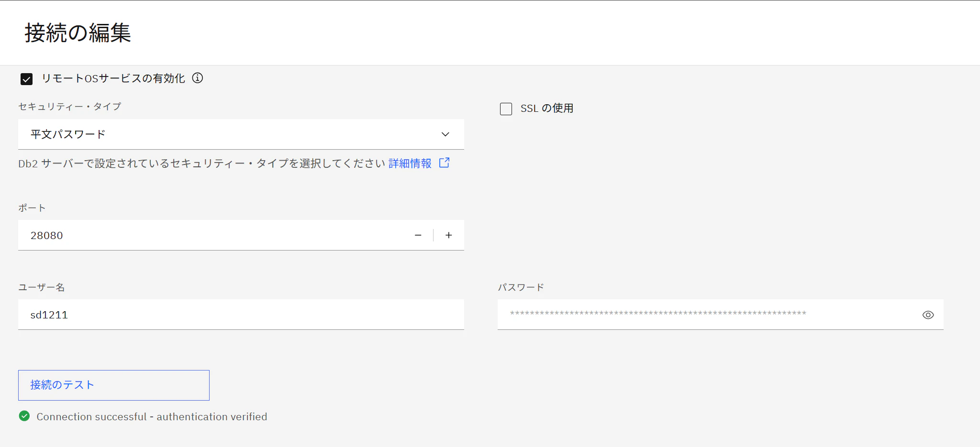Click the 接続のテスト button
This screenshot has height=447, width=980.
tap(114, 385)
